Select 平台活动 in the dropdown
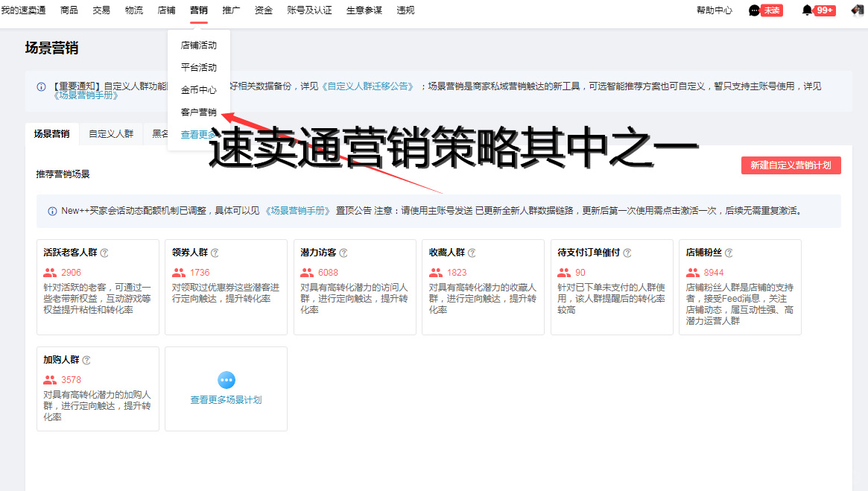The height and width of the screenshot is (491, 868). [199, 68]
